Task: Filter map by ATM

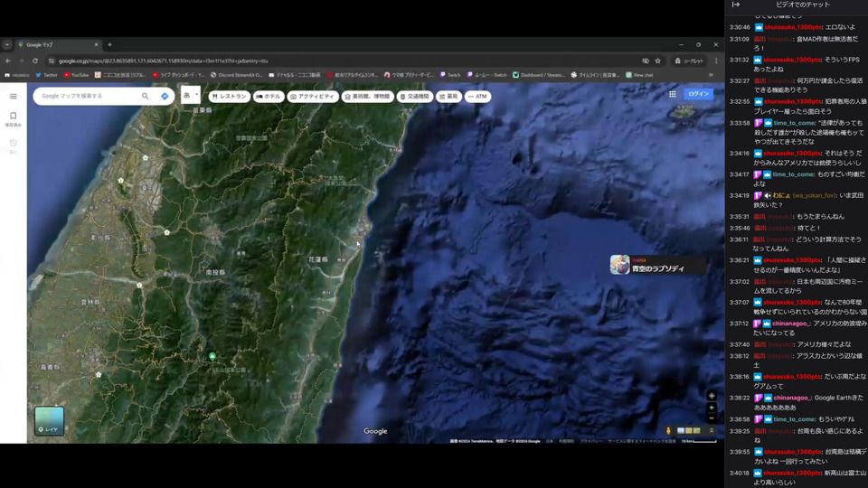Action: tap(477, 97)
